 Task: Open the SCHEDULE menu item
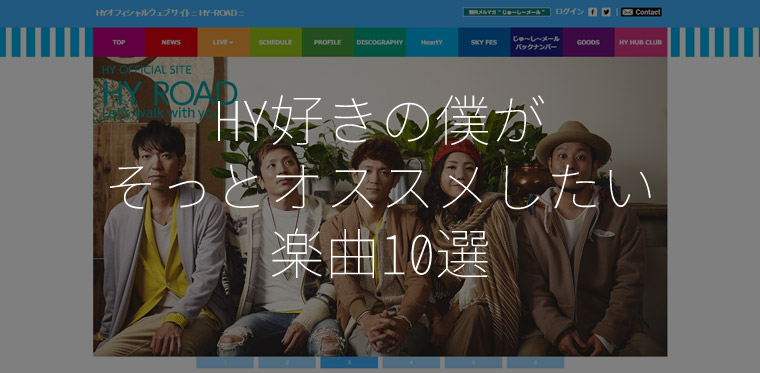click(x=275, y=42)
